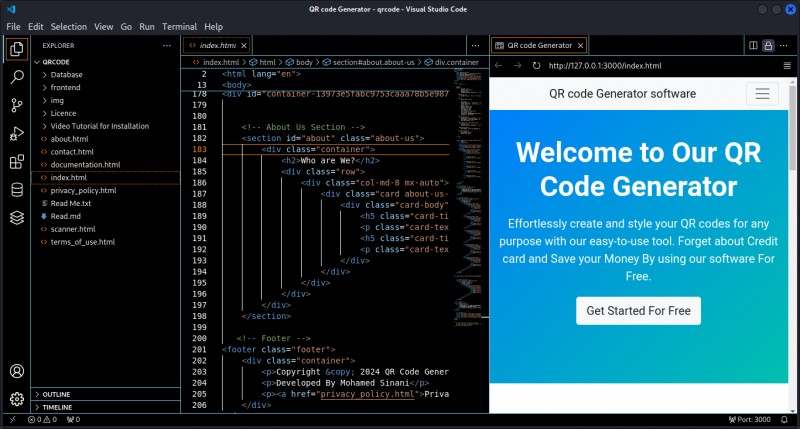
Task: Open the Search view in activity bar
Action: [17, 76]
